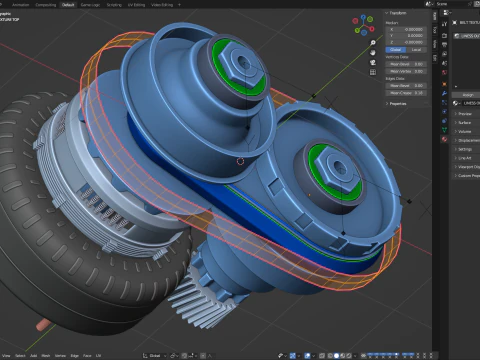
Task: Click the Median X value field
Action: tap(406, 29)
